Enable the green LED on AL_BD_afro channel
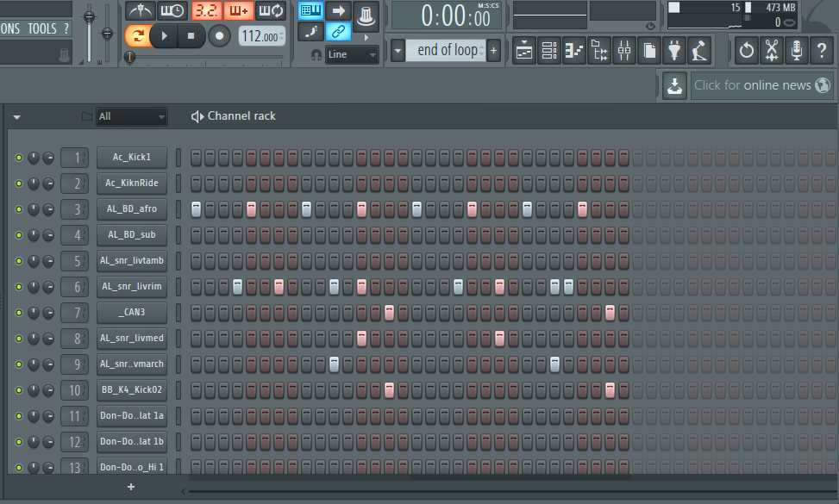Viewport: 839px width, 504px height. (x=19, y=208)
